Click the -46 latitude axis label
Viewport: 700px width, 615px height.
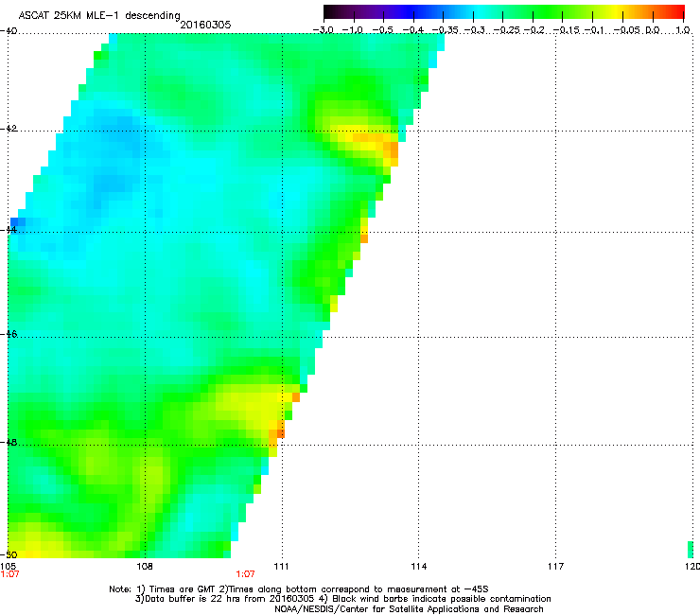[x=9, y=334]
